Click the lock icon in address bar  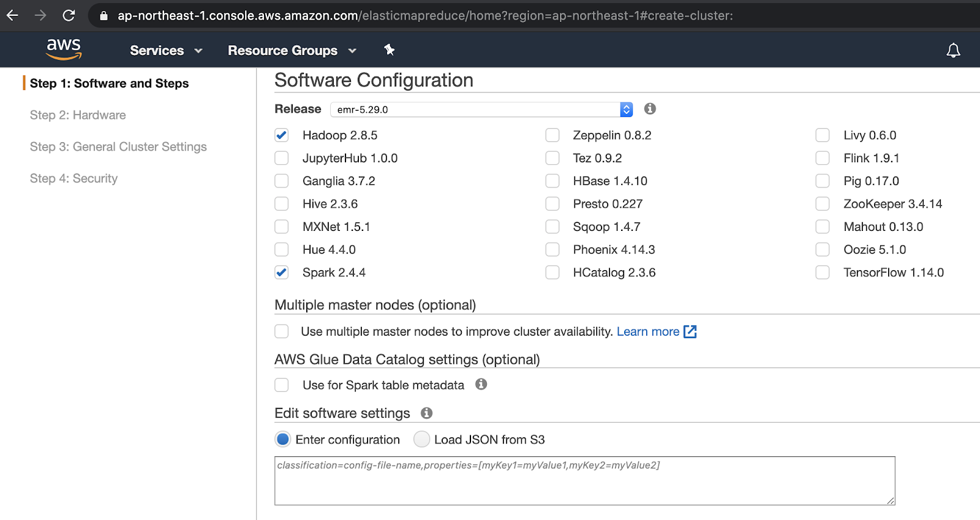104,16
